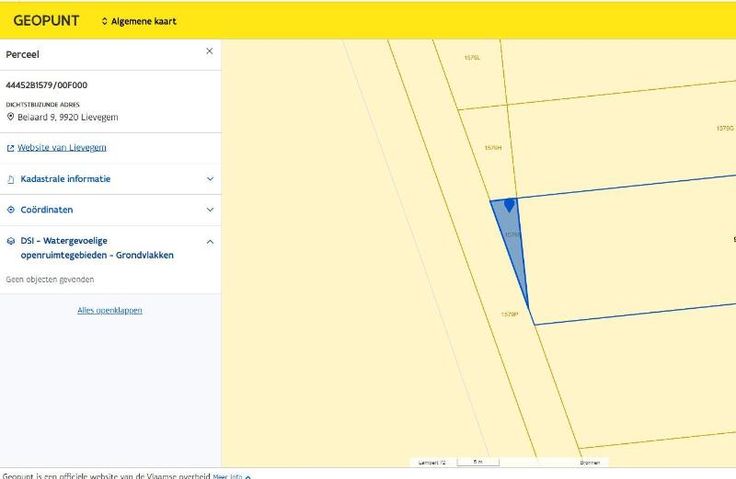Viewport: 736px width, 479px height.
Task: Click the DSI layers icon
Action: pyautogui.click(x=11, y=241)
